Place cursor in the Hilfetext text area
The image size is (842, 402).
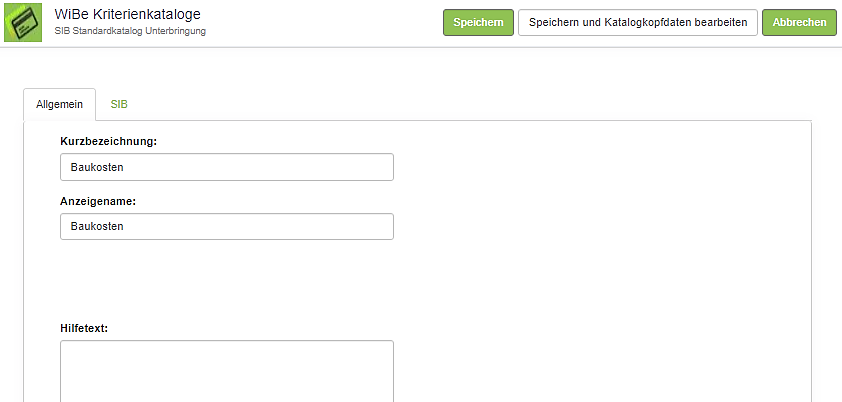pyautogui.click(x=226, y=371)
